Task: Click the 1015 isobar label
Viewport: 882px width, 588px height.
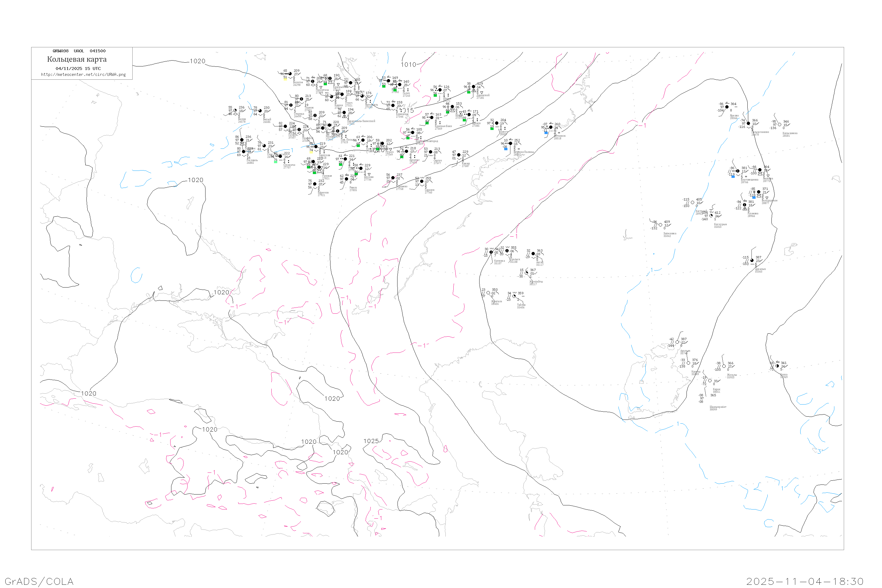Action: pos(407,111)
